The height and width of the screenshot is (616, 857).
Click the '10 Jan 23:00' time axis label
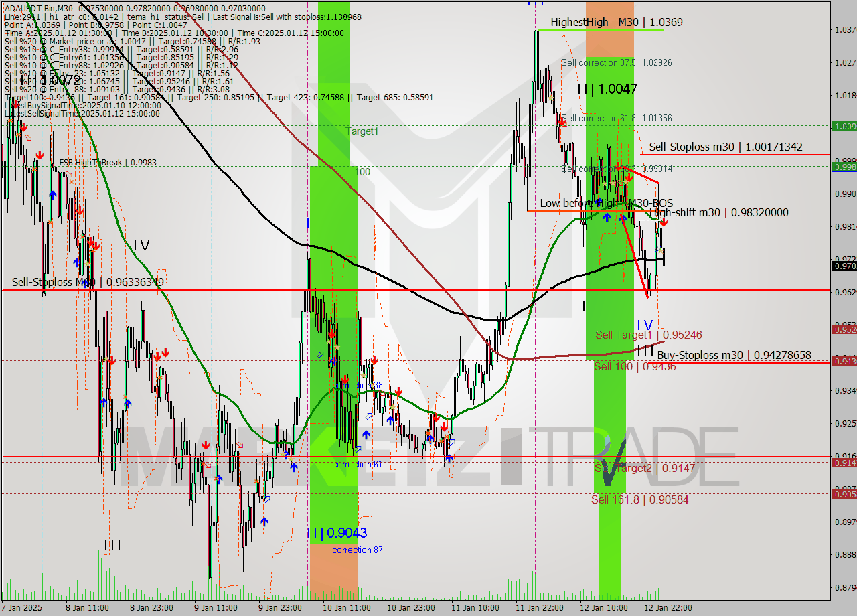point(410,608)
